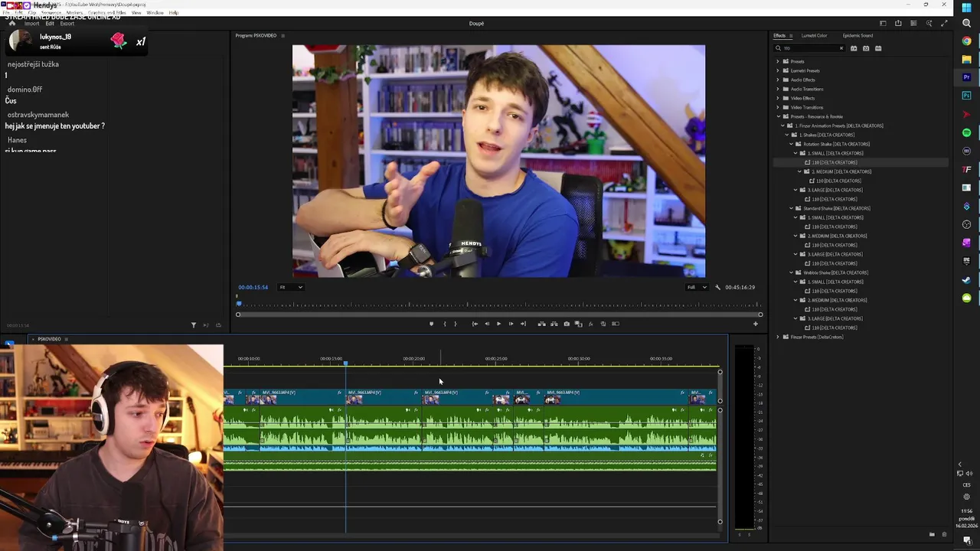Select the Wobble Shake folder
The width and height of the screenshot is (980, 551).
pyautogui.click(x=835, y=272)
